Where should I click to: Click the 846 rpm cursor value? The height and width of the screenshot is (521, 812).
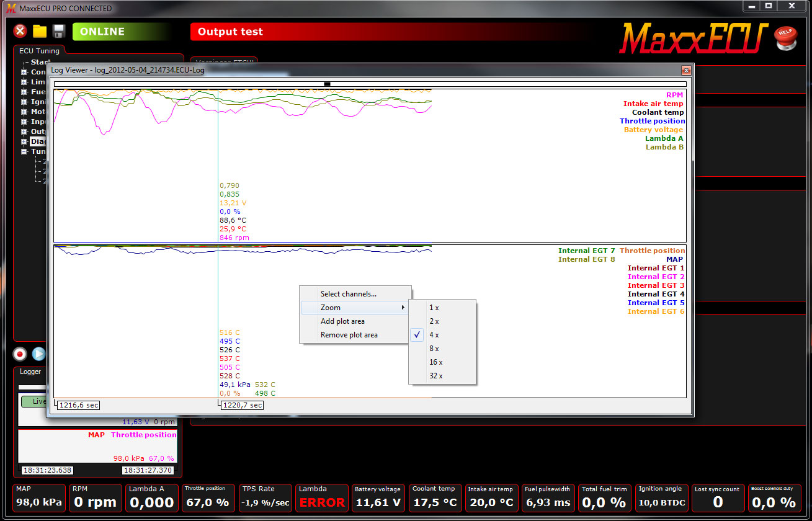click(x=234, y=238)
